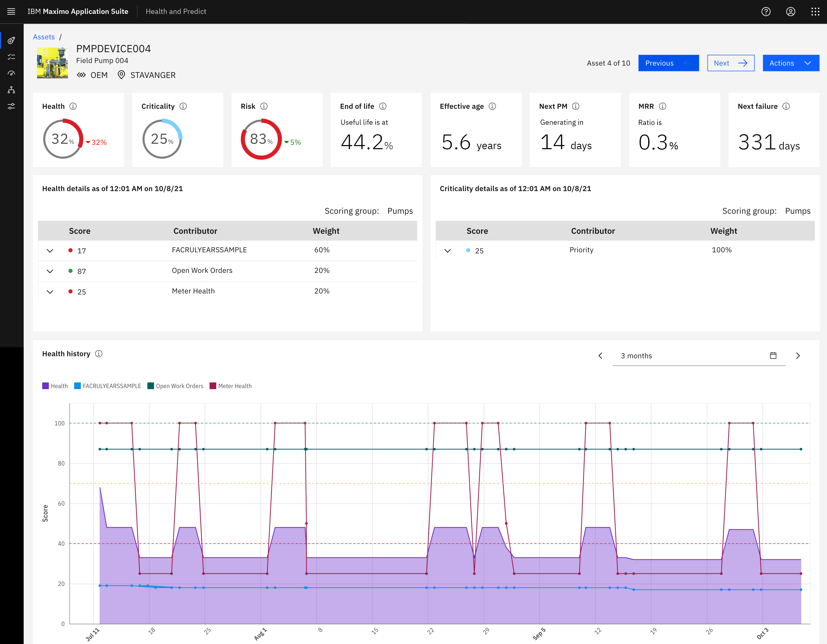Go to the Assets breadcrumb link

click(43, 37)
